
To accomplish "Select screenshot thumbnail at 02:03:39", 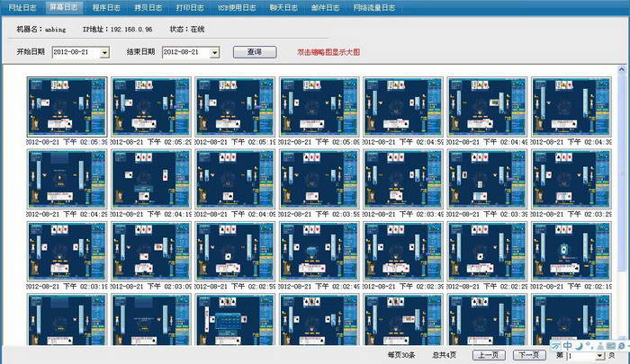I will point(487,179).
